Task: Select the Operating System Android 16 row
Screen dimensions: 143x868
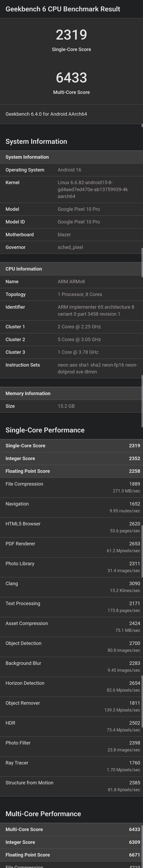Action: [71, 170]
